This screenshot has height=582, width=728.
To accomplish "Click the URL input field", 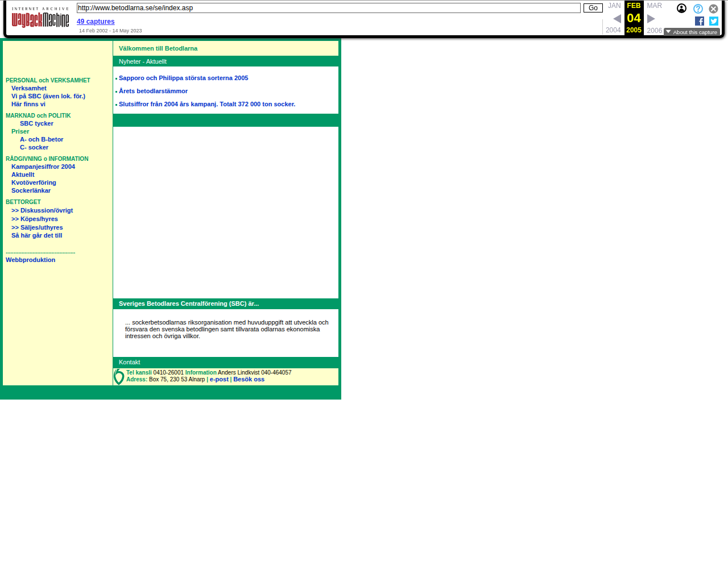I will (x=329, y=8).
